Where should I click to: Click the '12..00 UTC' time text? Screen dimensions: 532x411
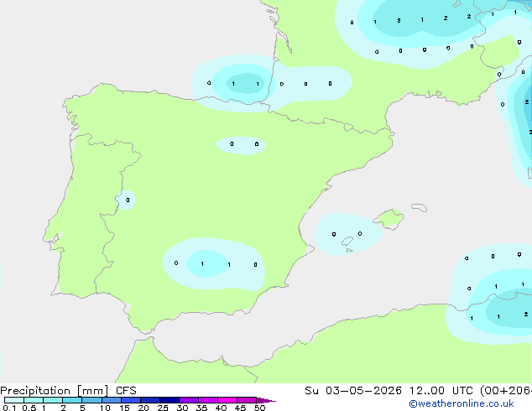(x=441, y=391)
